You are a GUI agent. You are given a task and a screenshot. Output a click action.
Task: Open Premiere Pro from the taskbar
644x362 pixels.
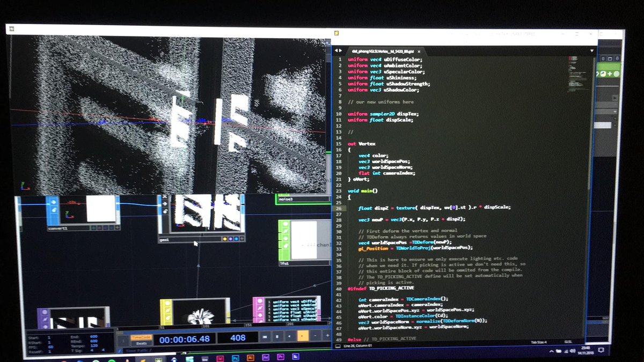click(280, 356)
